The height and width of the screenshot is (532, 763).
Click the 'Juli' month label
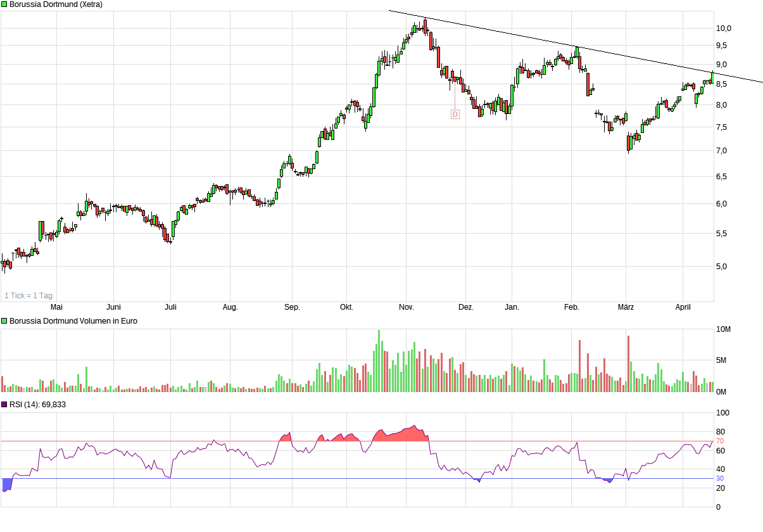click(x=170, y=307)
